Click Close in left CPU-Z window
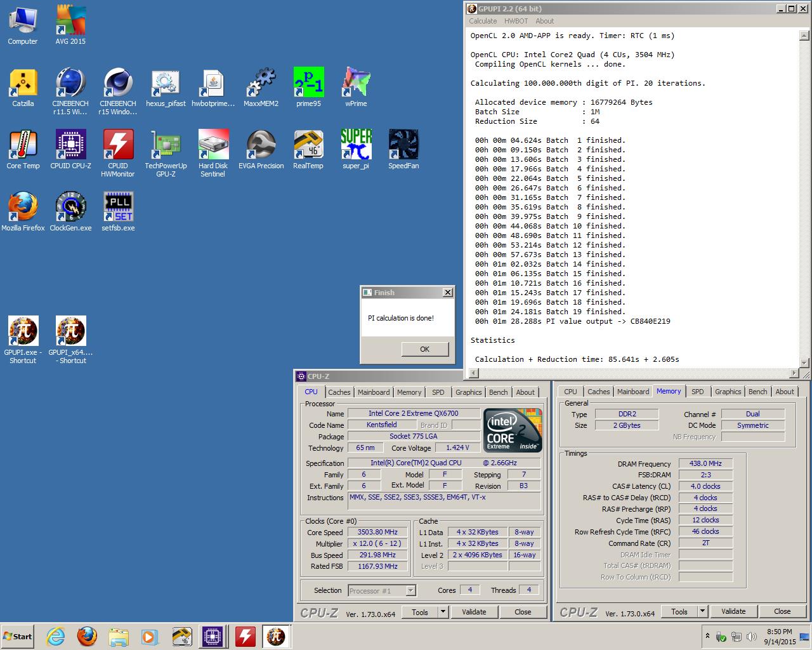The image size is (812, 650). click(x=523, y=612)
